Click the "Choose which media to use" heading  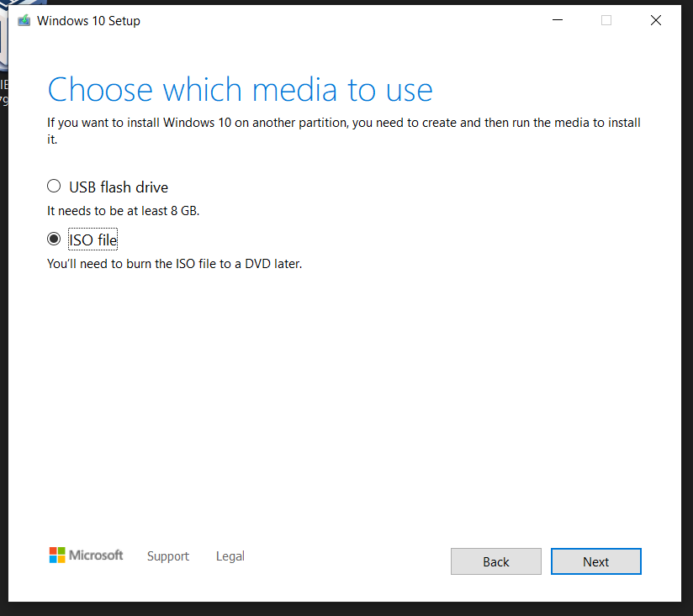pyautogui.click(x=240, y=89)
